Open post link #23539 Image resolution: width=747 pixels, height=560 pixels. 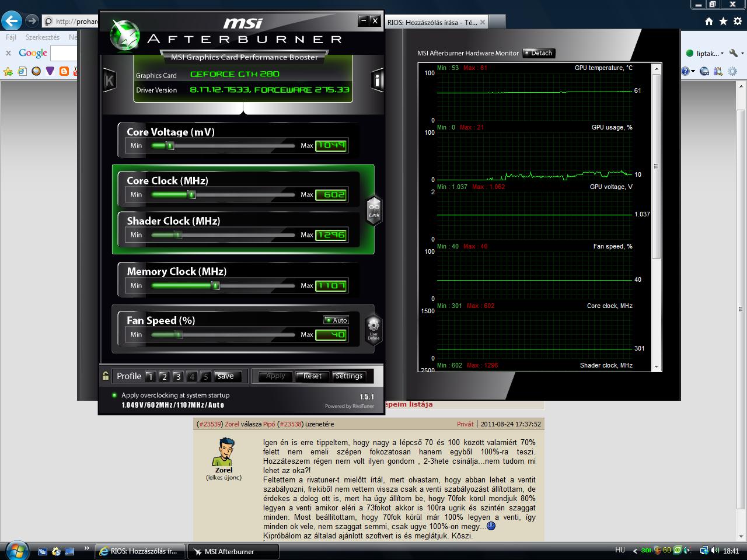click(210, 424)
